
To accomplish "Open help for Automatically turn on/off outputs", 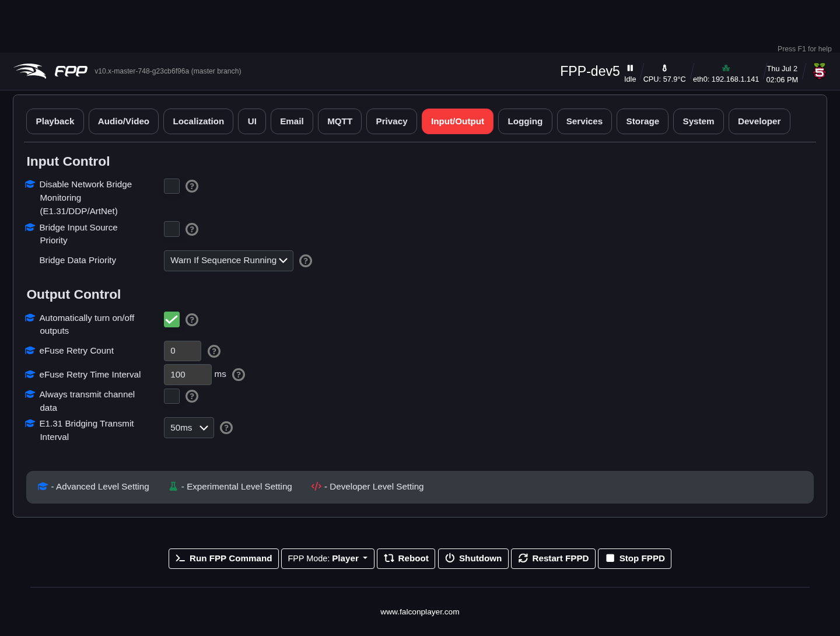I will [x=192, y=320].
